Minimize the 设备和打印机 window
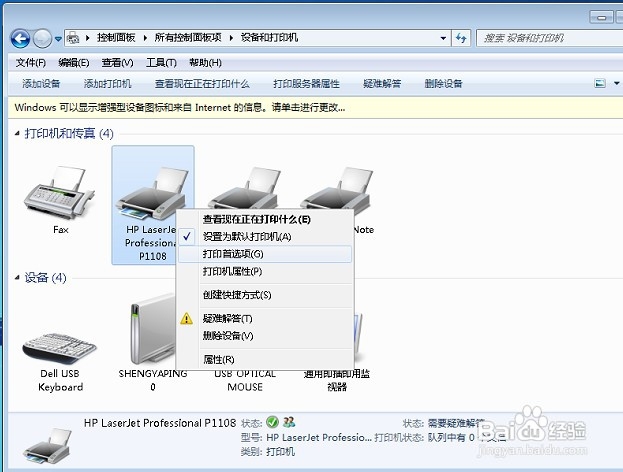 click(x=602, y=18)
